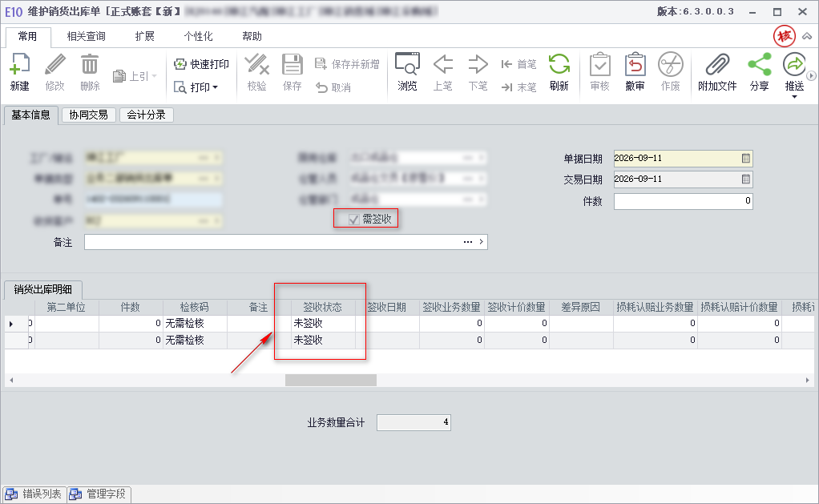819x504 pixels.
Task: Open the 帮助 ribbon tab
Action: (x=252, y=36)
